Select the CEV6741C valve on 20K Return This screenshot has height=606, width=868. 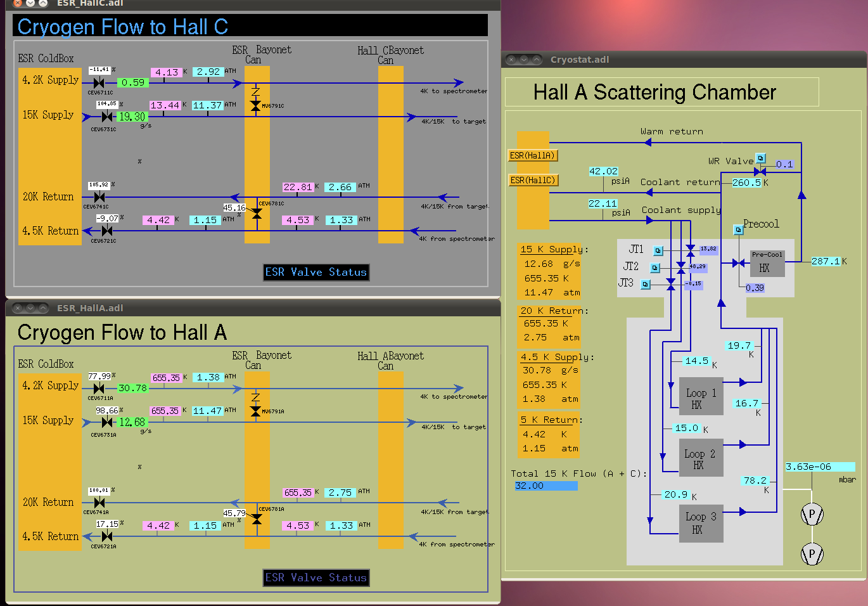(99, 197)
